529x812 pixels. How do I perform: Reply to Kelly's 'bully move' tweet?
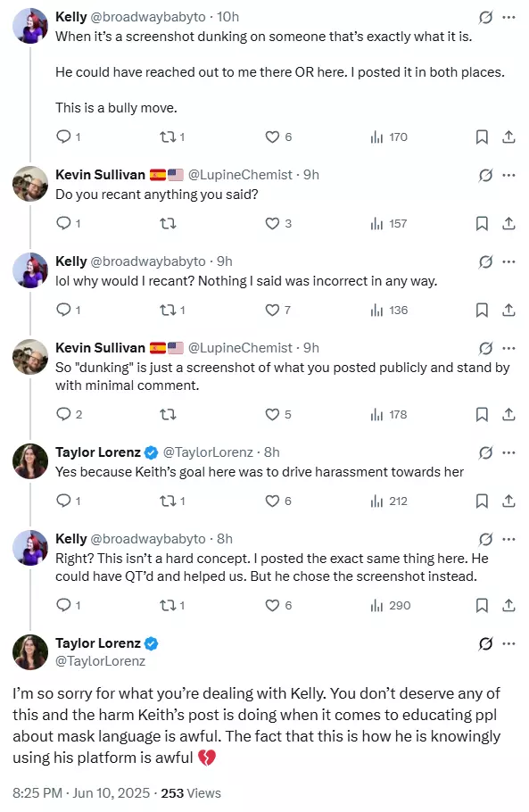click(63, 137)
